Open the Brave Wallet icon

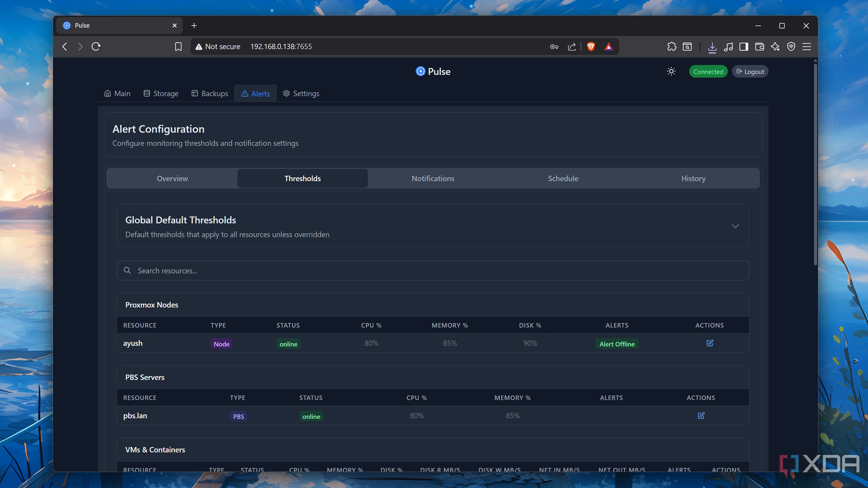coord(759,47)
